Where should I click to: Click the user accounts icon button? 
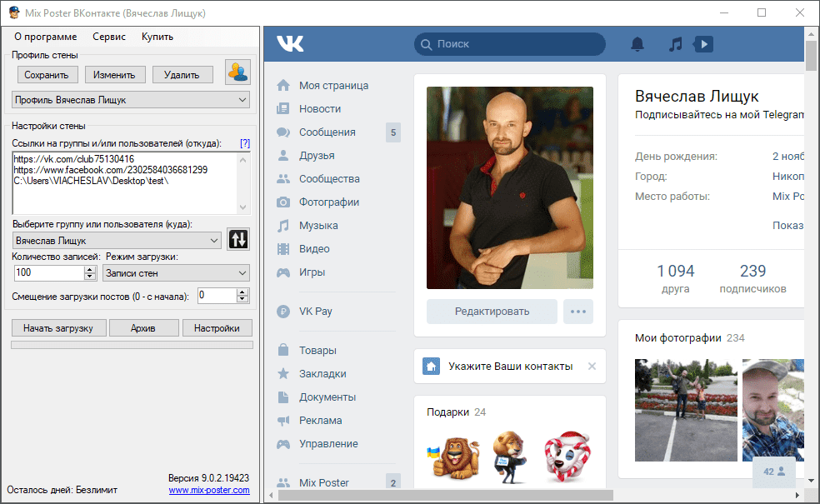click(x=238, y=72)
